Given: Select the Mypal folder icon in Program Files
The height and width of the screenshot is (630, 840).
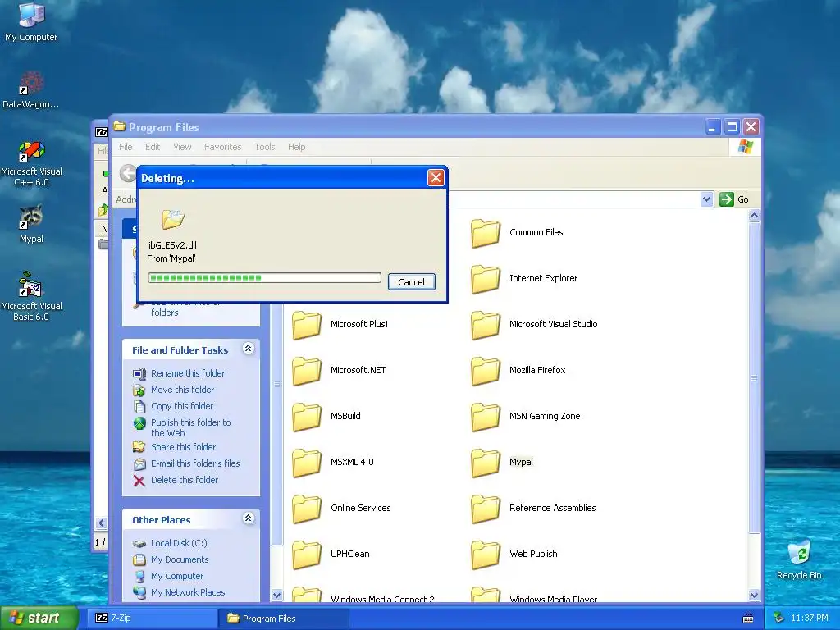Looking at the screenshot, I should pos(486,463).
